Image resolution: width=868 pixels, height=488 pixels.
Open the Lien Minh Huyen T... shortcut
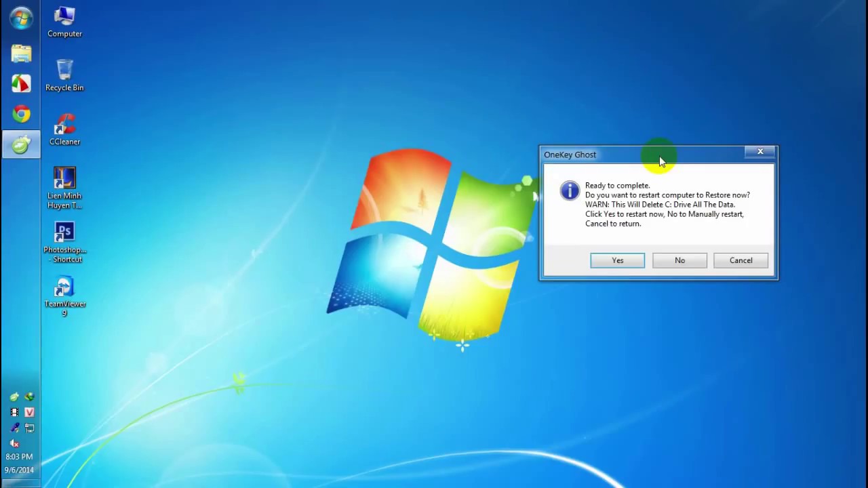64,188
